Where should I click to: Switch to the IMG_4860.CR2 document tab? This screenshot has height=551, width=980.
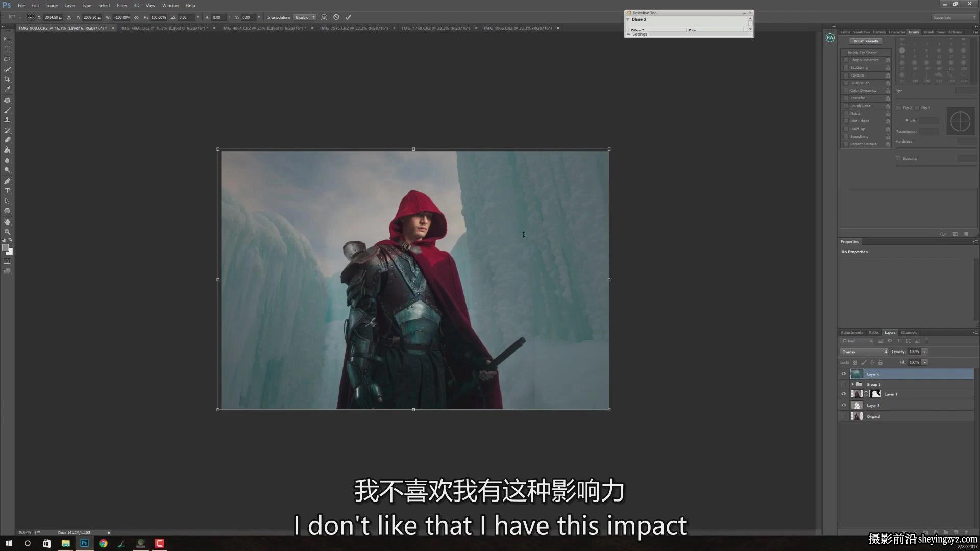164,28
